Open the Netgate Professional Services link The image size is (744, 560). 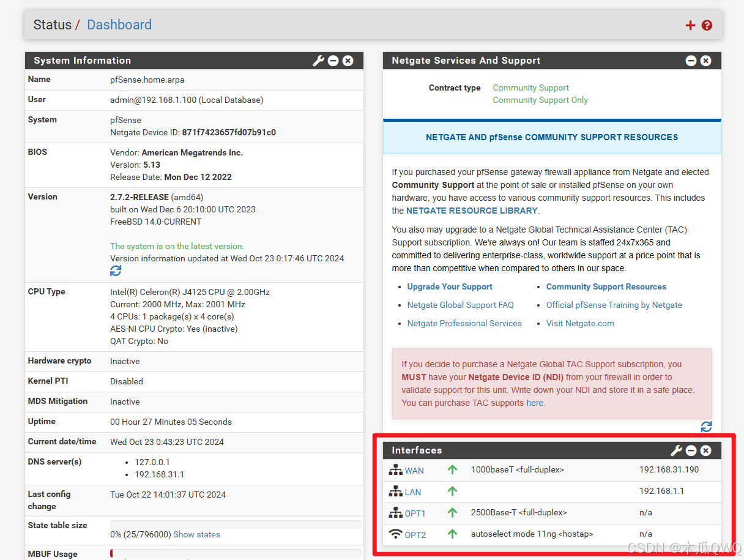point(464,323)
